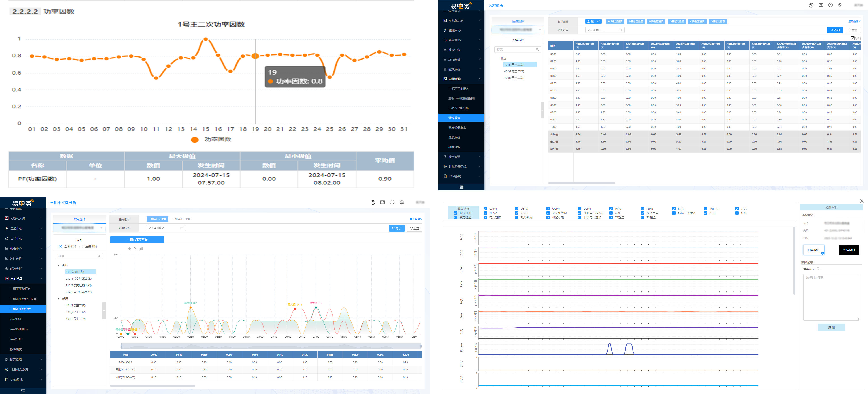Collapse the 高压 tree node
Viewport: 868px width, 394px height.
(x=59, y=265)
